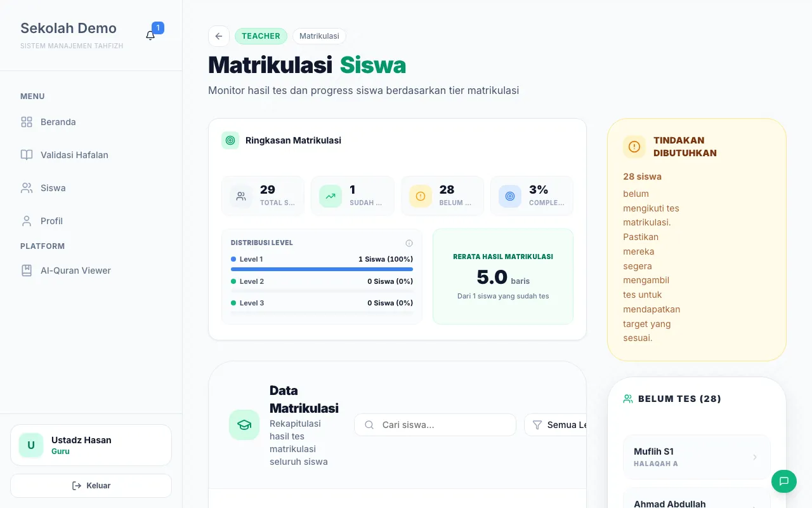
Task: Go back using the arrow button
Action: 219,36
